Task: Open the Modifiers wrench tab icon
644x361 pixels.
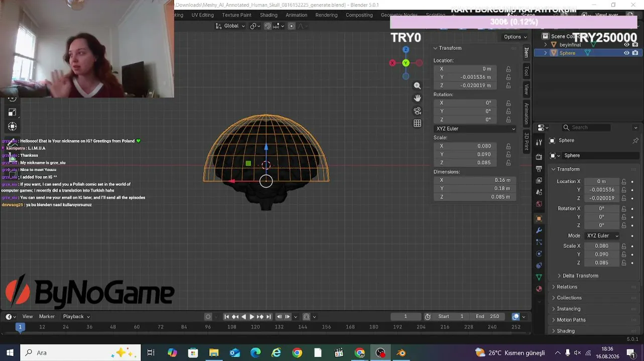Action: tap(539, 231)
